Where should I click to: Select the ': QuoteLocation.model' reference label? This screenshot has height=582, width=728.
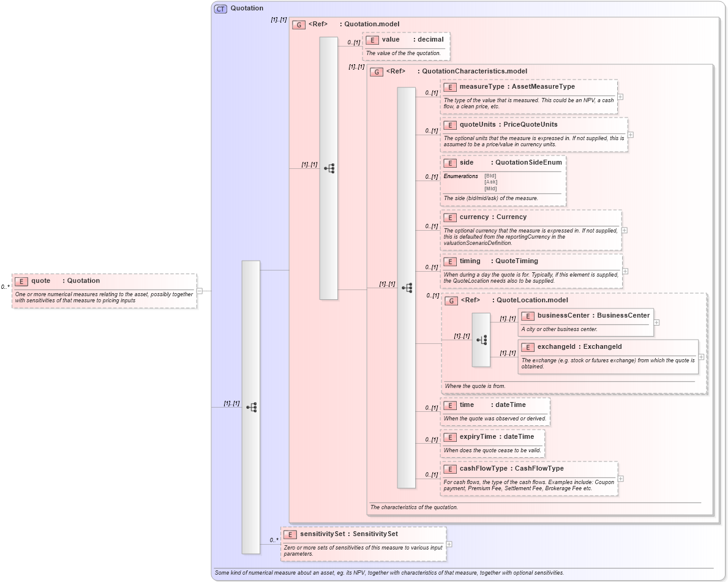click(x=530, y=300)
